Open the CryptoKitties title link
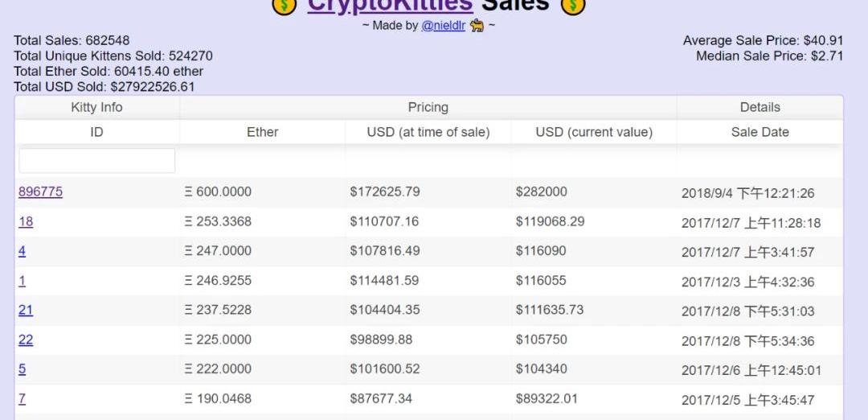 pos(390,6)
